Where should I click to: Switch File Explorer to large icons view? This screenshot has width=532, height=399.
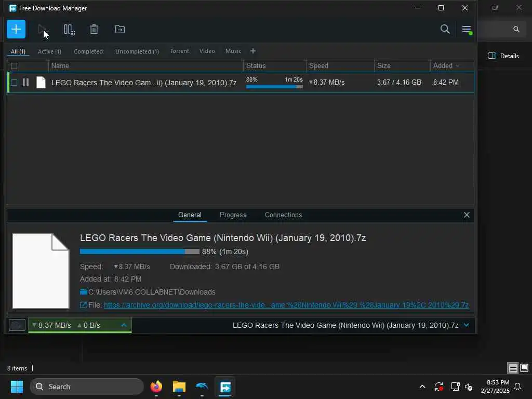click(x=524, y=368)
